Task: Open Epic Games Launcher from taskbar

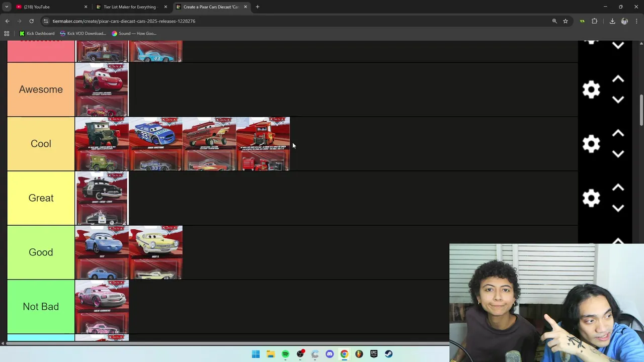Action: pyautogui.click(x=374, y=354)
